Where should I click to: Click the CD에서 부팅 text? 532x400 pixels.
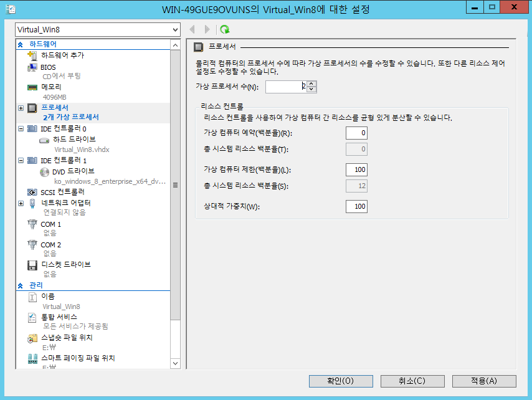click(x=62, y=76)
